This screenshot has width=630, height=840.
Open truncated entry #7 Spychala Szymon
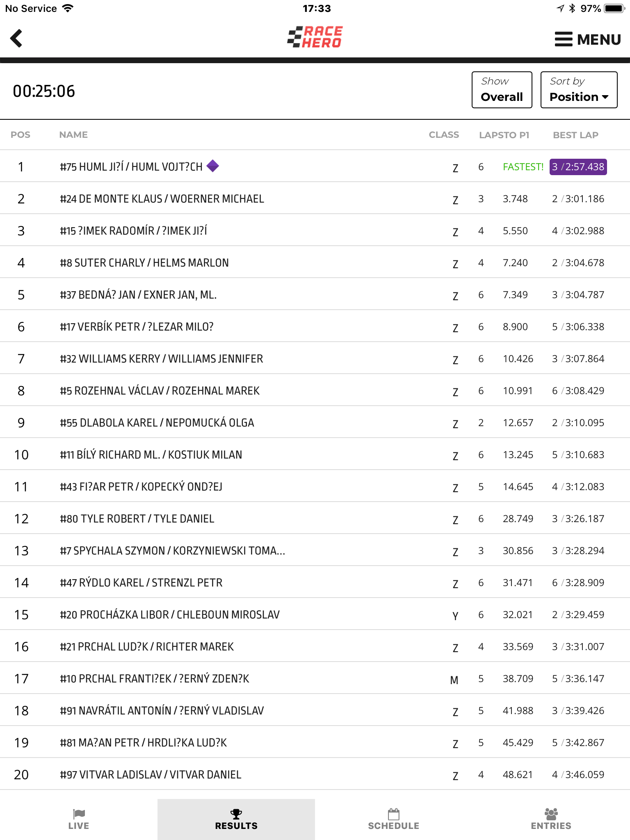315,550
